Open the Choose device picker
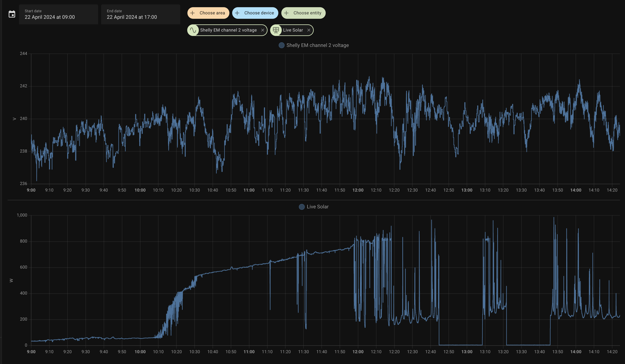The height and width of the screenshot is (364, 625). (x=259, y=13)
